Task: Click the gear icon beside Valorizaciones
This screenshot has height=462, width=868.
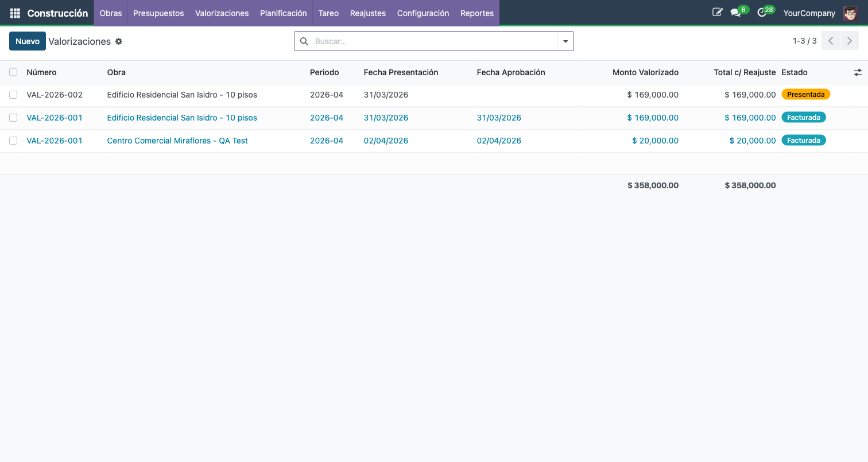Action: (119, 41)
